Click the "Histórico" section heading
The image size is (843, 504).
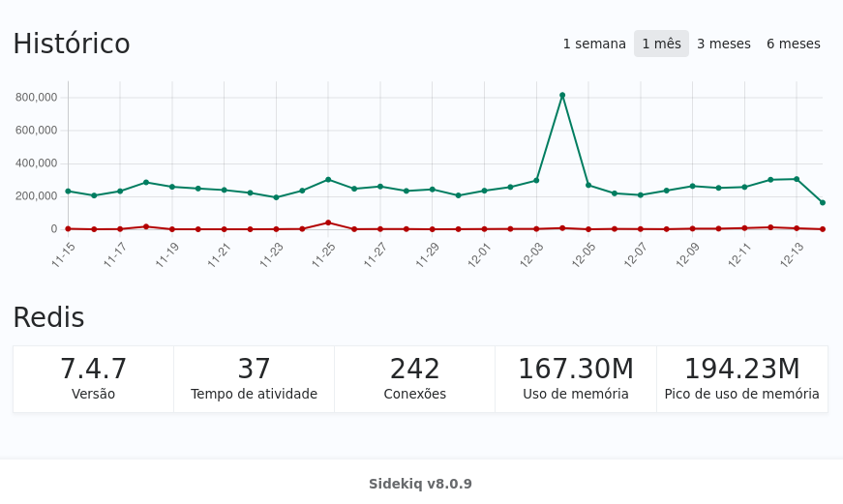coord(72,44)
